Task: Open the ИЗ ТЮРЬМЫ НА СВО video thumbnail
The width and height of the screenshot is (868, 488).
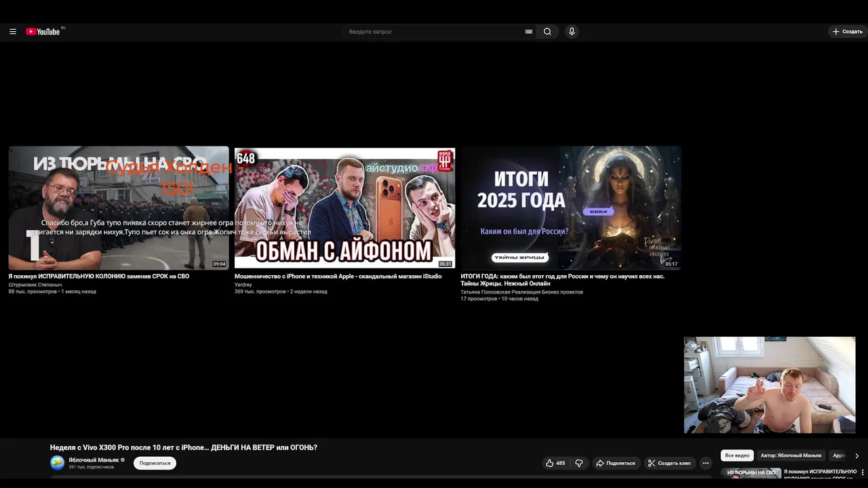Action: 119,208
